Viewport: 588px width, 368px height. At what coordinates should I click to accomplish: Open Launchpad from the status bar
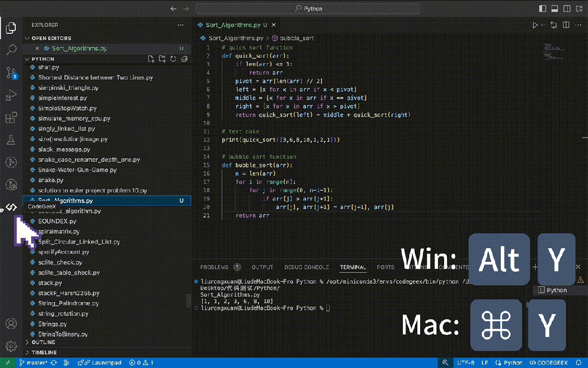pyautogui.click(x=100, y=363)
